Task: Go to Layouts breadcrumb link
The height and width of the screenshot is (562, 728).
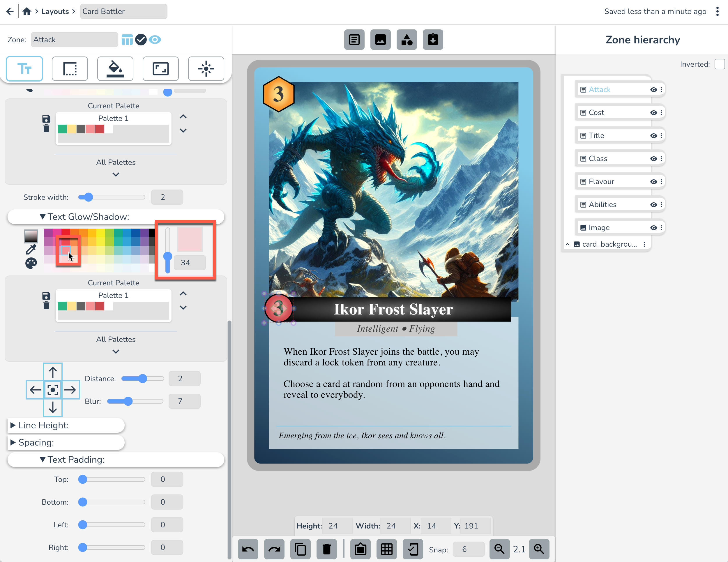Action: (55, 11)
